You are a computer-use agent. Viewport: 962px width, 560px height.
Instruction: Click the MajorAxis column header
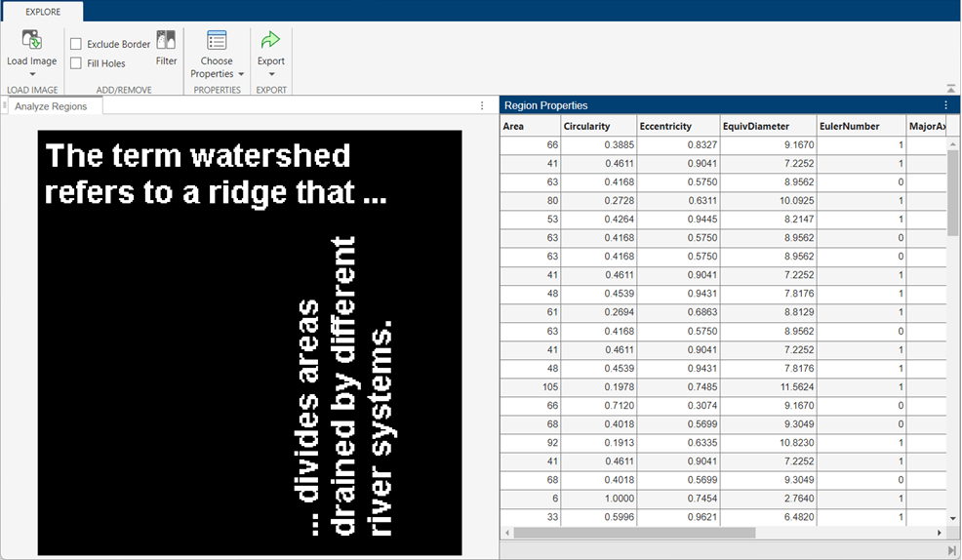tap(927, 126)
